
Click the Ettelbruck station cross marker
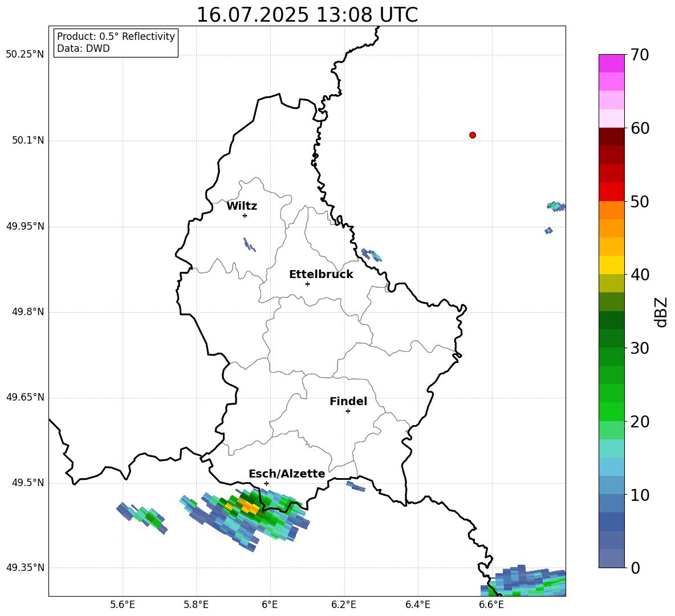[307, 284]
